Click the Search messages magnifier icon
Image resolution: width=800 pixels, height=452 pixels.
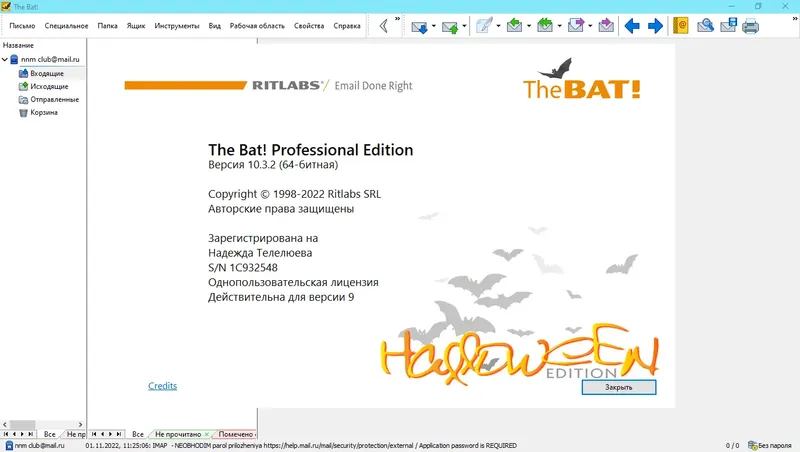[x=705, y=26]
